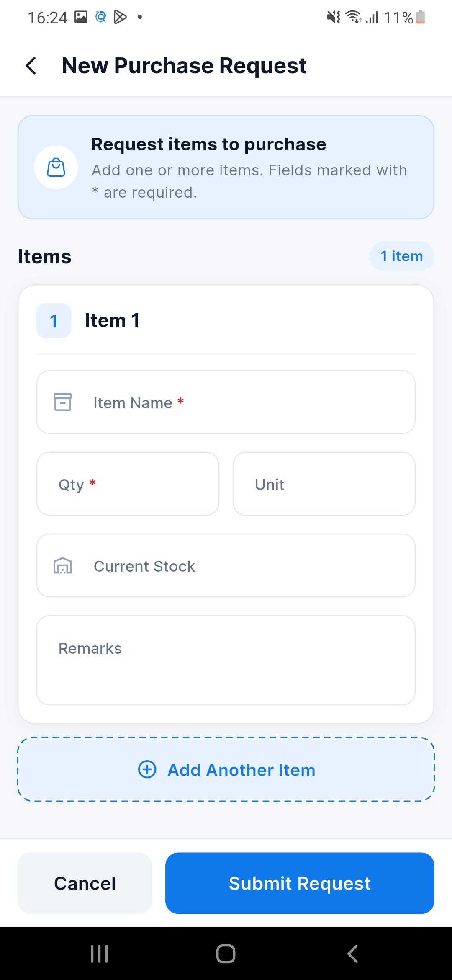Focus the Qty required field
452x980 pixels.
[128, 484]
